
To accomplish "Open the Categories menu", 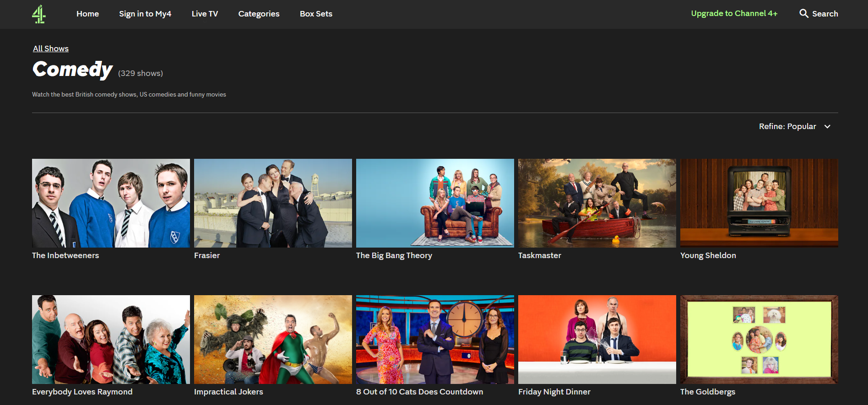I will tap(259, 14).
